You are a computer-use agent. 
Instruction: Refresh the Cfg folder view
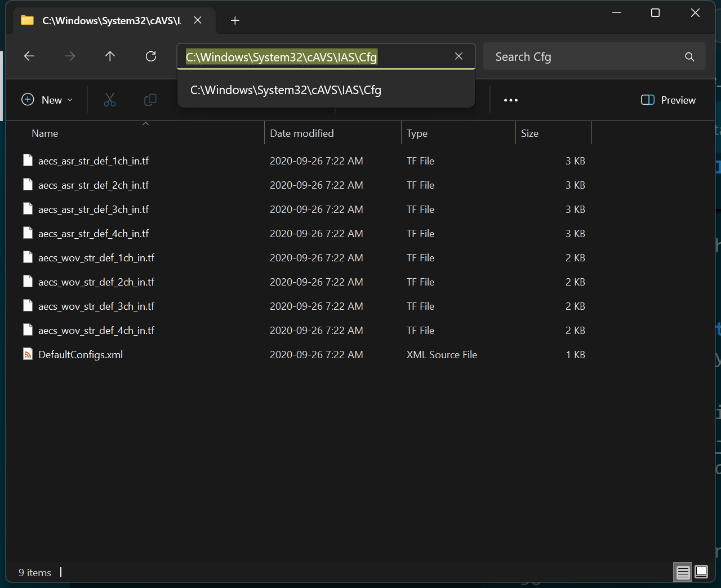(151, 56)
